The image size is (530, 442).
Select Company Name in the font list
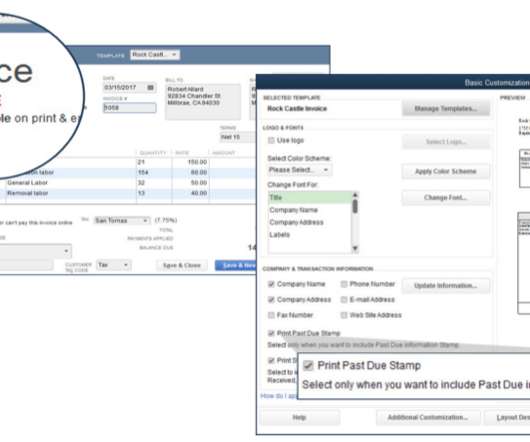[x=293, y=210]
